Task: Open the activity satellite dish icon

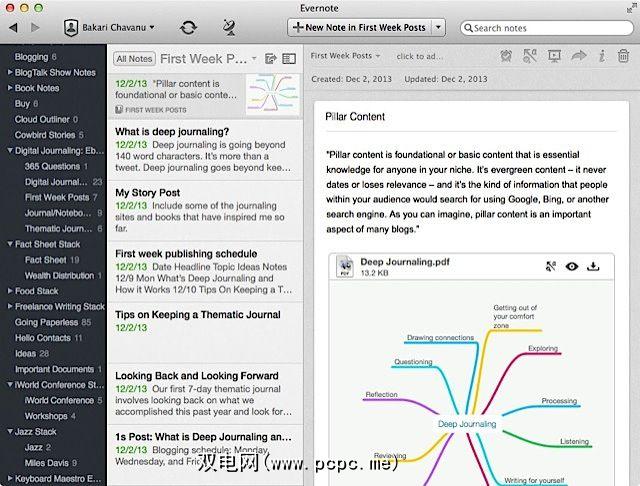Action: pyautogui.click(x=229, y=27)
